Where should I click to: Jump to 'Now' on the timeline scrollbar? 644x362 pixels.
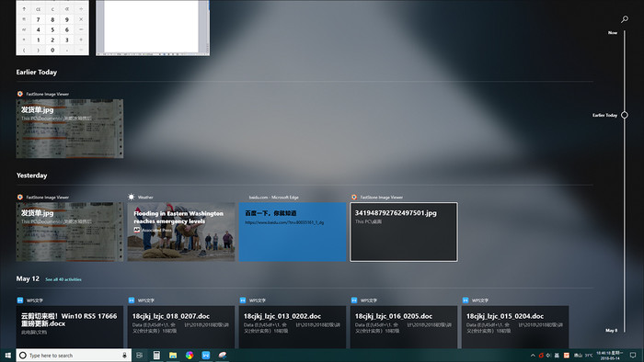[x=613, y=32]
